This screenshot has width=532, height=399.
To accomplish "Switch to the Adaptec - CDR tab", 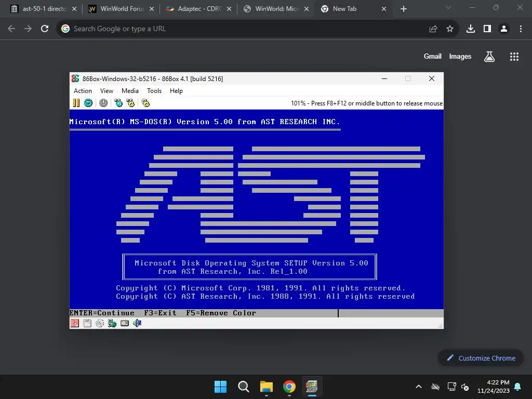I will [x=198, y=9].
